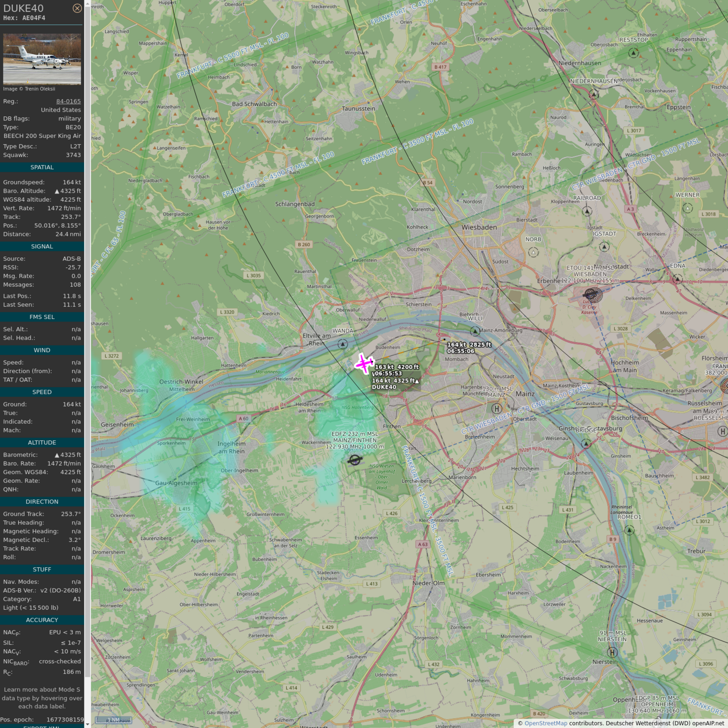Click the BRIDGE waypoint marker
This screenshot has height=728, width=728.
(x=586, y=443)
